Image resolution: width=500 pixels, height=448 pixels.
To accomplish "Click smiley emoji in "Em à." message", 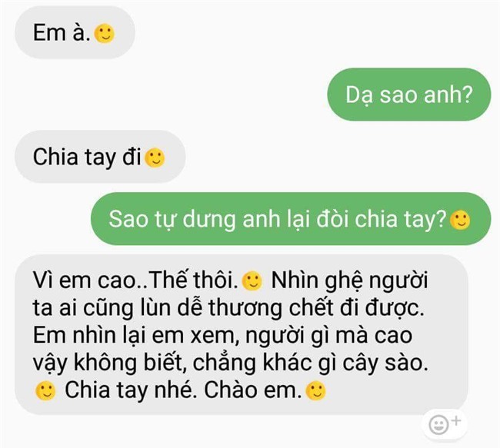I will 105,34.
